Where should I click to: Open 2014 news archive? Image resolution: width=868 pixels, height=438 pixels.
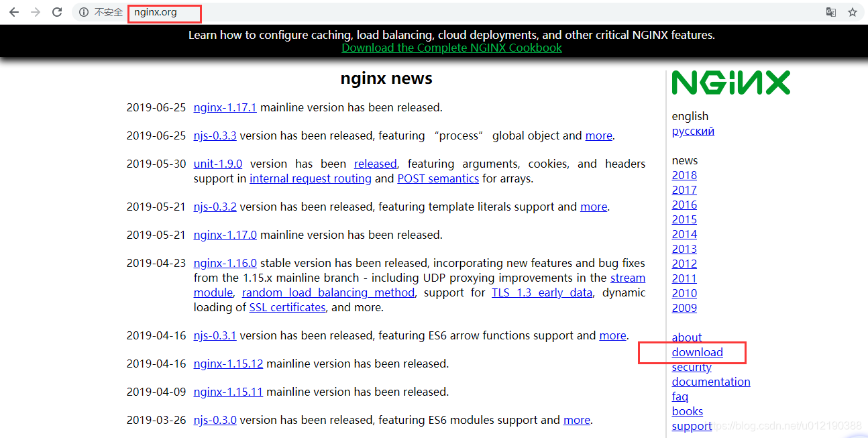point(684,234)
